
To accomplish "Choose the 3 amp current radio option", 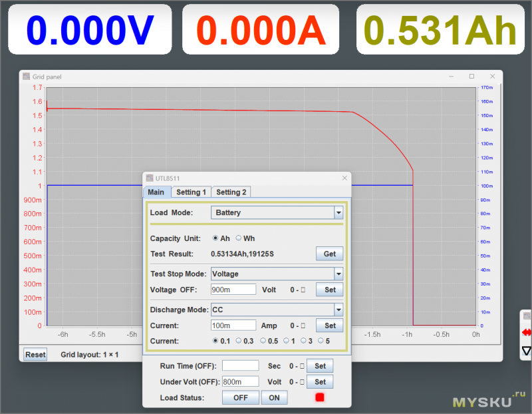I will click(303, 341).
